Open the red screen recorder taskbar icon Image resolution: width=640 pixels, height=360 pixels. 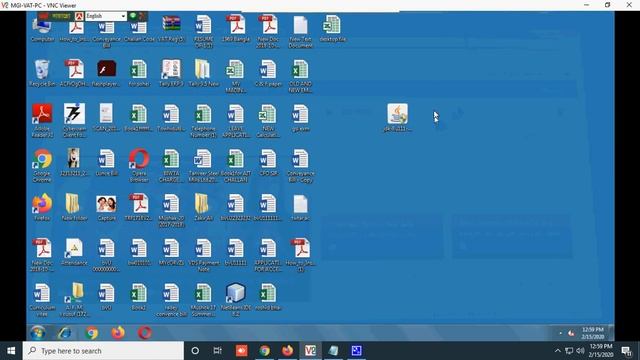tap(241, 351)
